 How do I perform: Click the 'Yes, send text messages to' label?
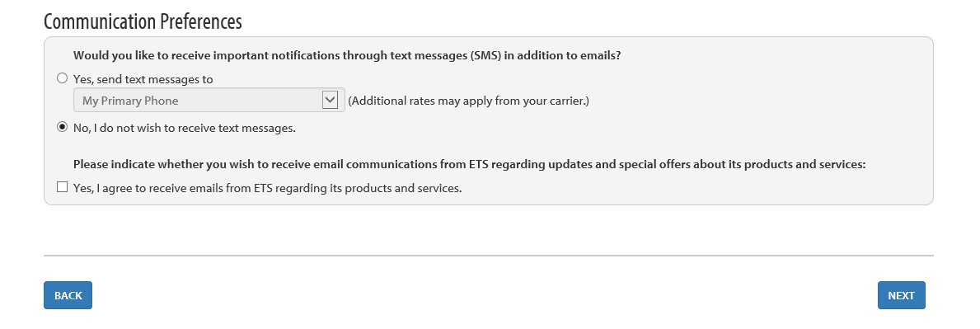click(x=143, y=79)
